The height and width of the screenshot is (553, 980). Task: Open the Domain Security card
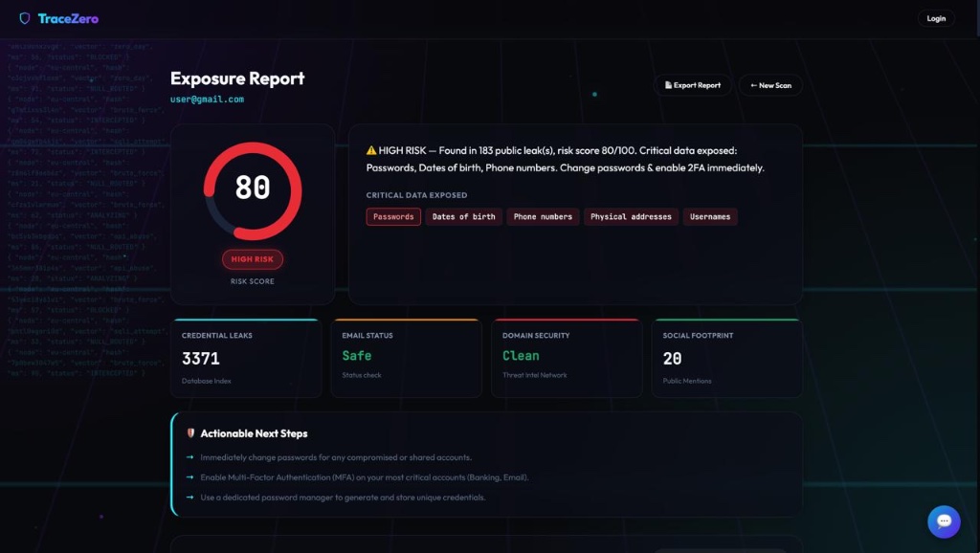coord(567,358)
